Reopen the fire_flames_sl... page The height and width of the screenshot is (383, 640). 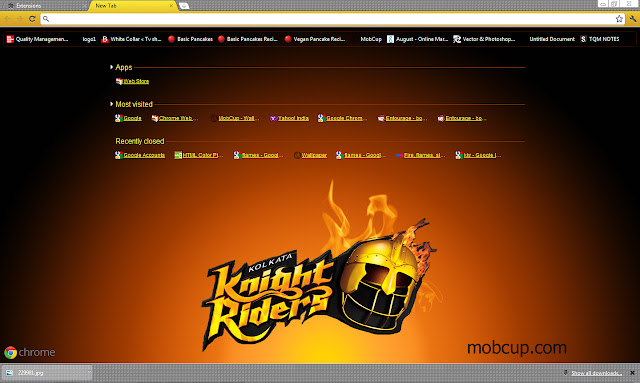(x=420, y=155)
